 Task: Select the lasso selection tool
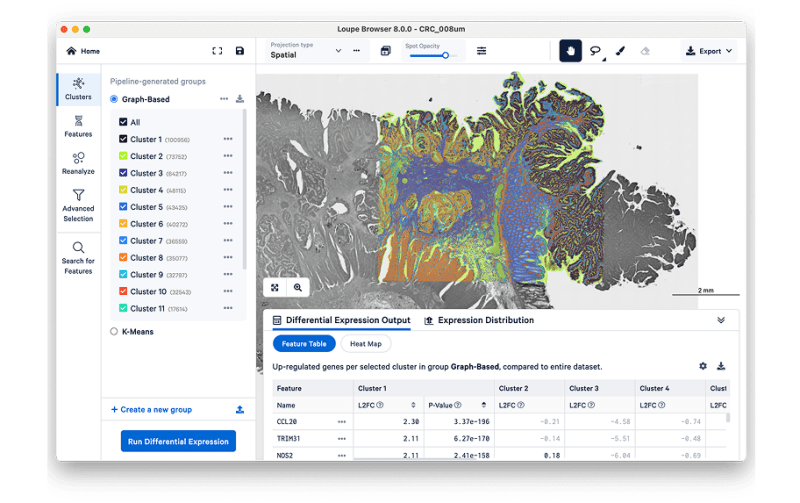tap(596, 51)
